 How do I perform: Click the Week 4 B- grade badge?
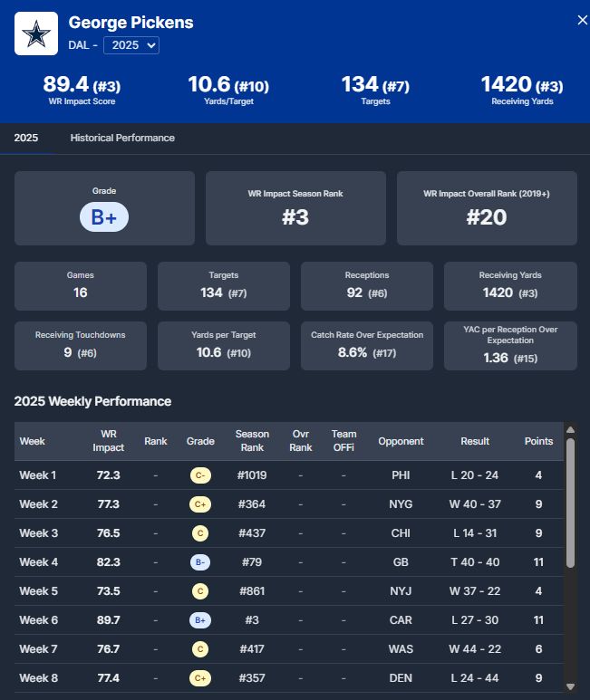(200, 562)
